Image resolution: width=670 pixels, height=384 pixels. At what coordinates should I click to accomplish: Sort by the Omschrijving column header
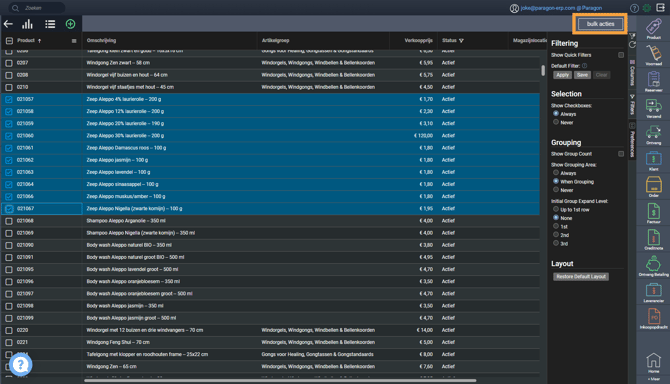coord(101,41)
